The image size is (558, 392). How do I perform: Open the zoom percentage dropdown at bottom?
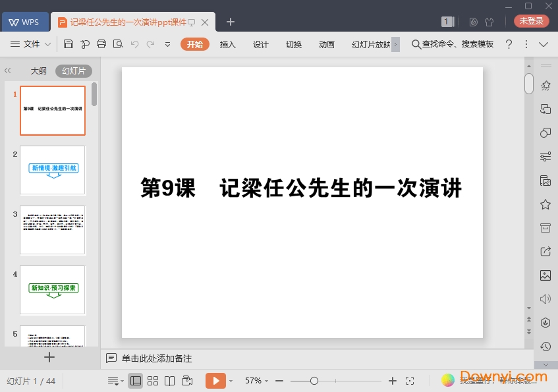[x=257, y=381]
